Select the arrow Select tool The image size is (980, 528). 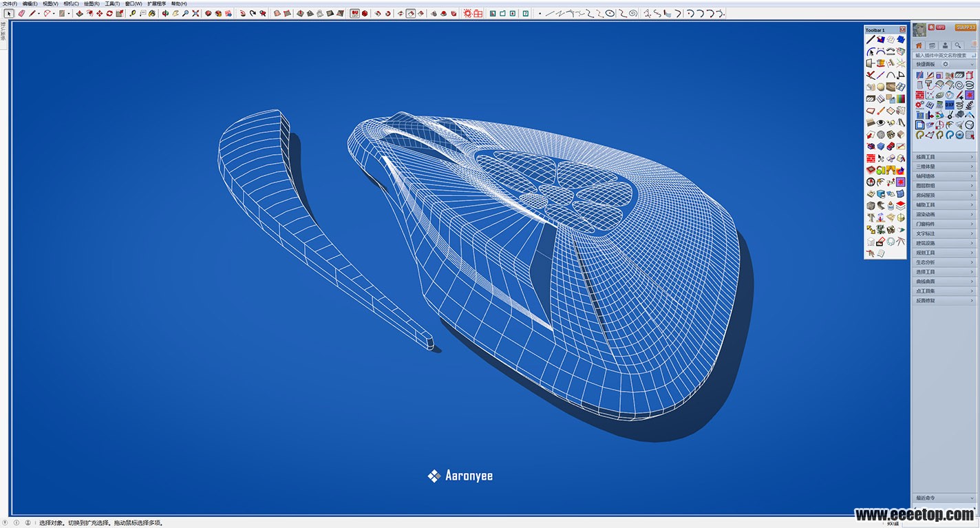coord(9,13)
